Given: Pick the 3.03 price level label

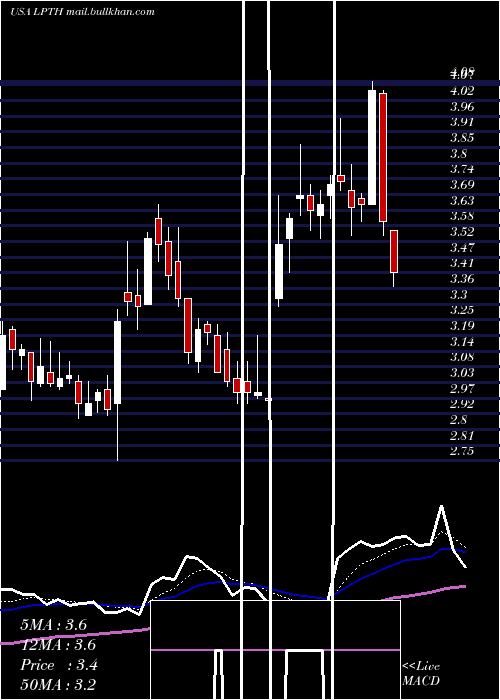Looking at the screenshot, I should [462, 372].
